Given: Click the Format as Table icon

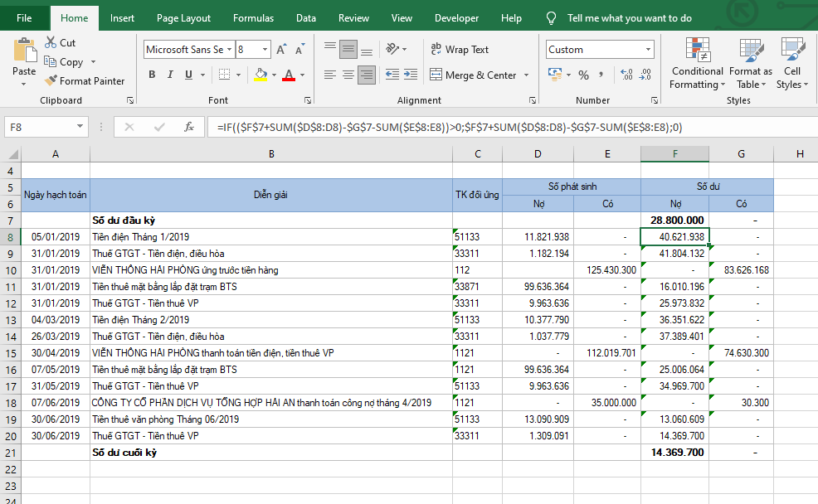Looking at the screenshot, I should click(x=748, y=51).
